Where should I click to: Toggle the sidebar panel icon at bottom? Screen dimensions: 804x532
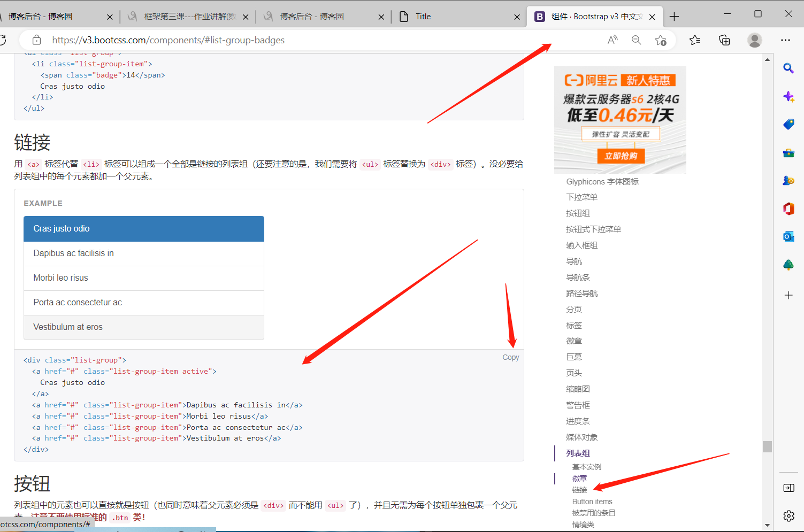pyautogui.click(x=788, y=488)
